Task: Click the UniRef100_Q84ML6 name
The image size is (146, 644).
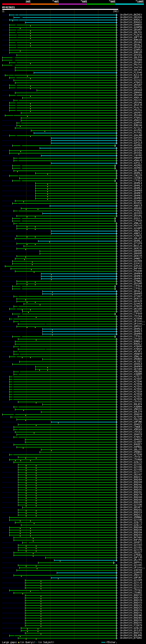Action: click(x=131, y=329)
